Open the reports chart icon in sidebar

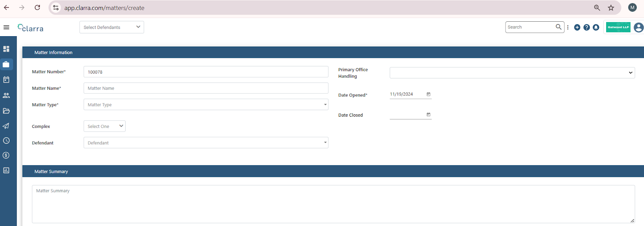point(6,171)
